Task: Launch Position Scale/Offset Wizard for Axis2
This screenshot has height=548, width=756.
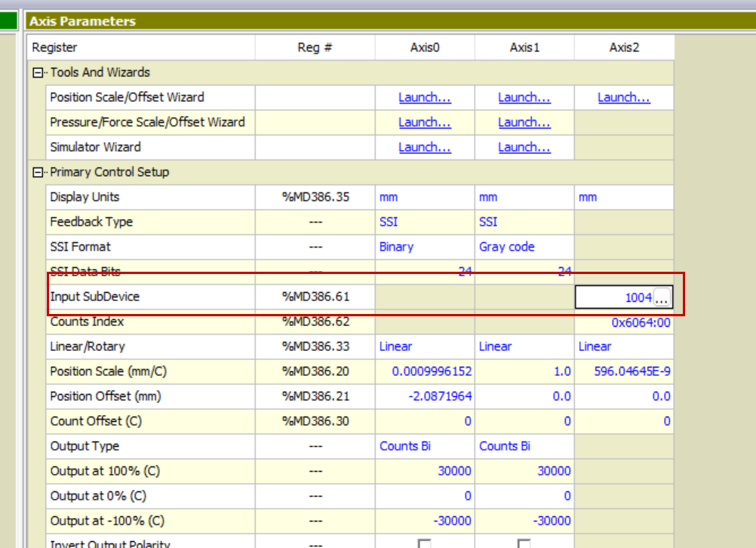Action: point(624,97)
